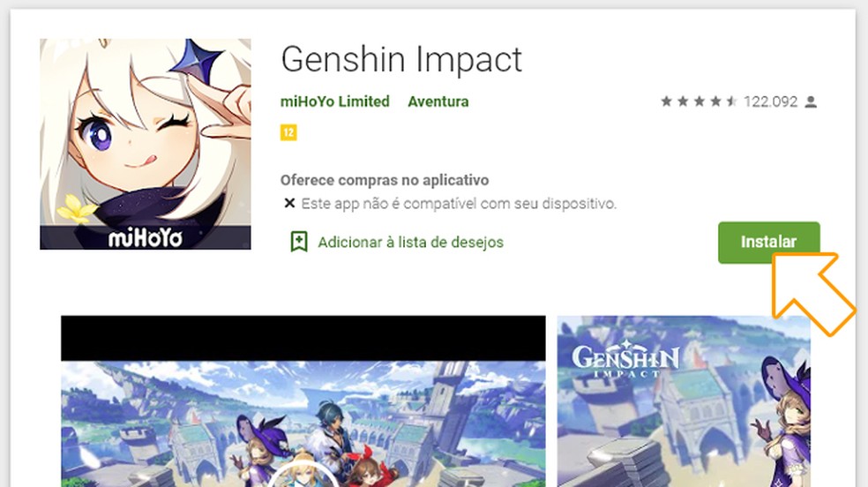Open the Aventura category link
Viewport: 868px width, 487px height.
(x=438, y=101)
